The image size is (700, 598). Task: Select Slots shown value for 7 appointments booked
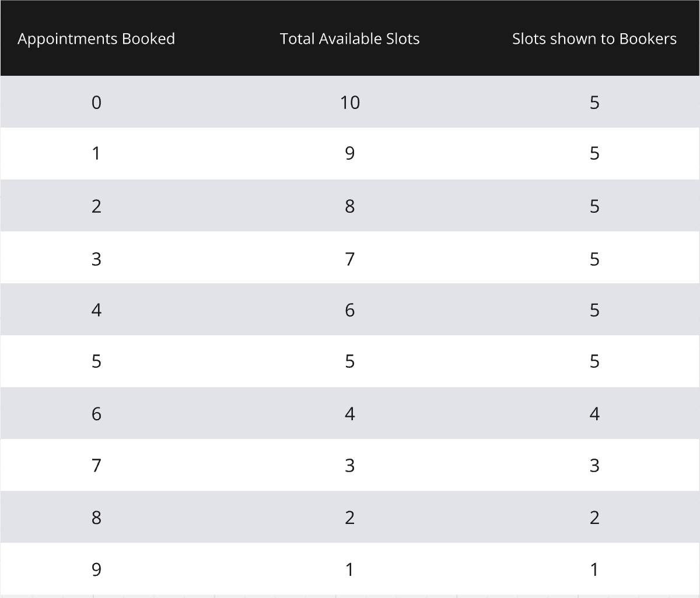coord(594,465)
